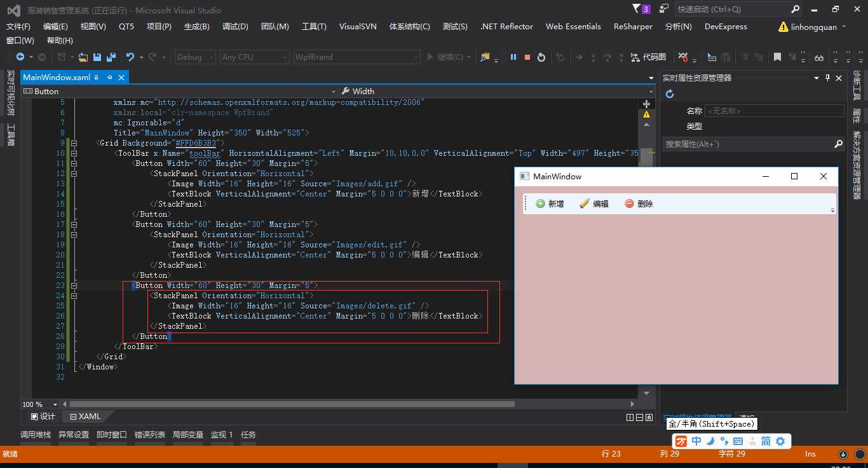Viewport: 868px width, 468px height.
Task: Collapse the Button element at line 17
Action: click(x=74, y=224)
